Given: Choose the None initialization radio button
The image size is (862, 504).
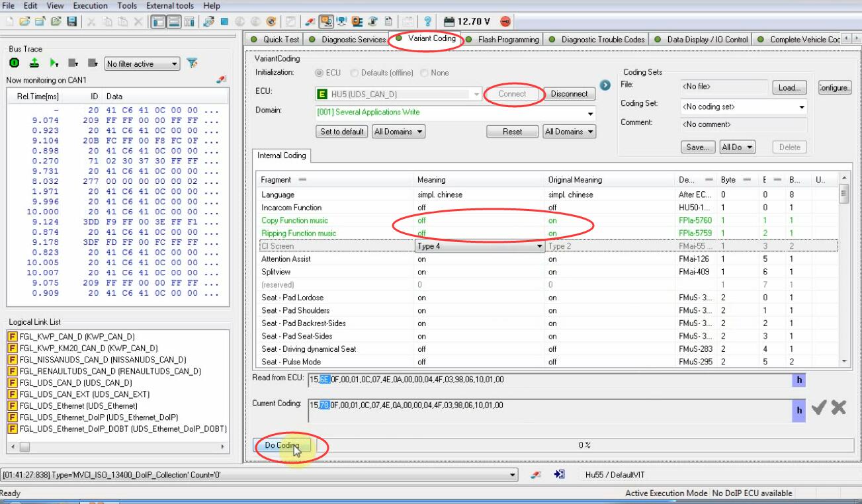Looking at the screenshot, I should (x=424, y=73).
